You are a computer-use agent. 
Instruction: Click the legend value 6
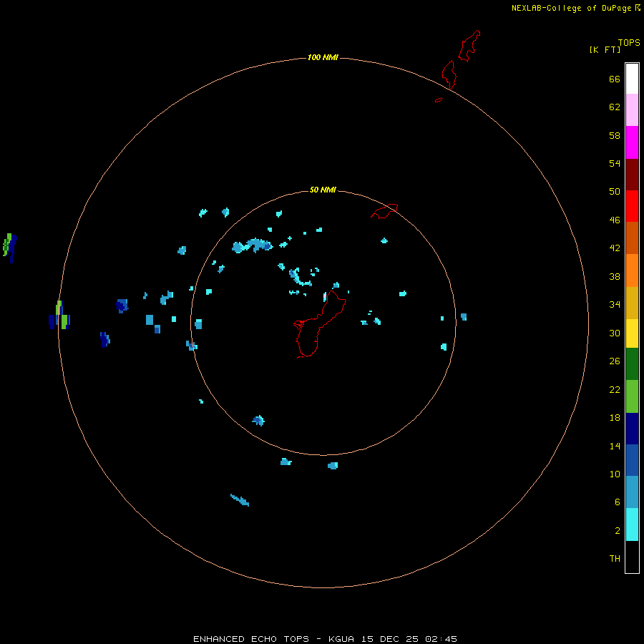pos(617,502)
